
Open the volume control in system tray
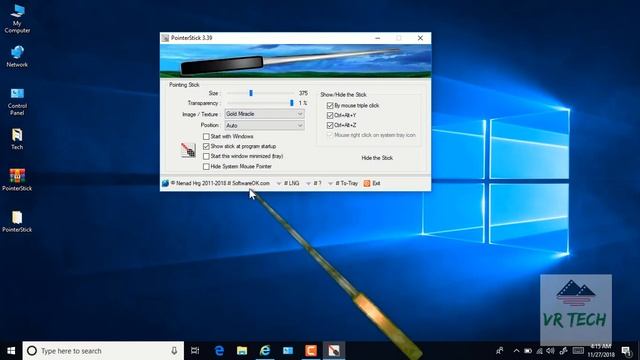click(551, 351)
